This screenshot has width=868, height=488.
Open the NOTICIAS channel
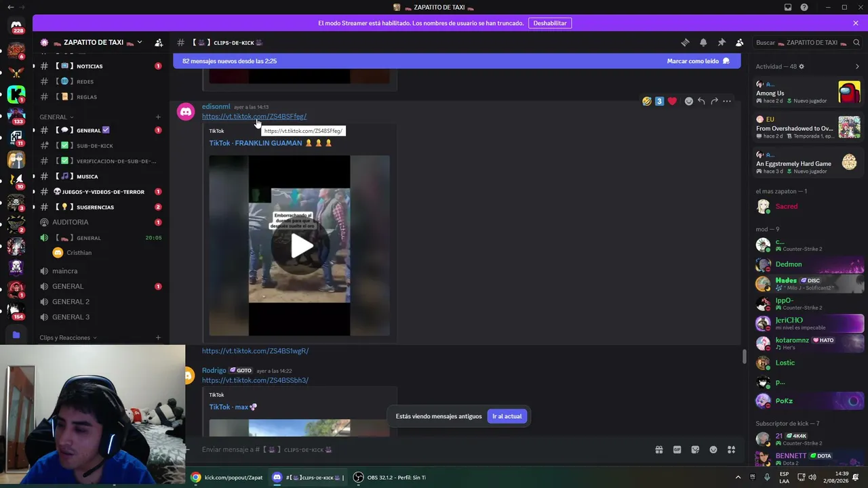pyautogui.click(x=100, y=66)
